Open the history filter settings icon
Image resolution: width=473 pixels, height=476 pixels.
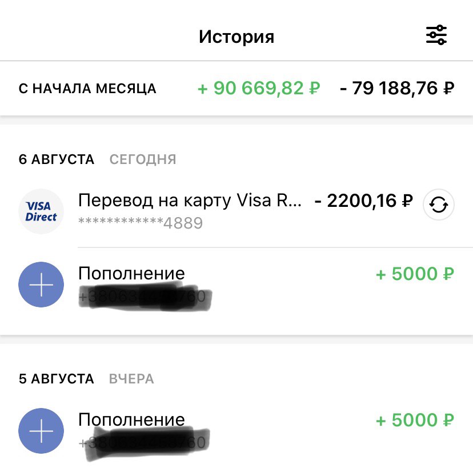[x=436, y=36]
